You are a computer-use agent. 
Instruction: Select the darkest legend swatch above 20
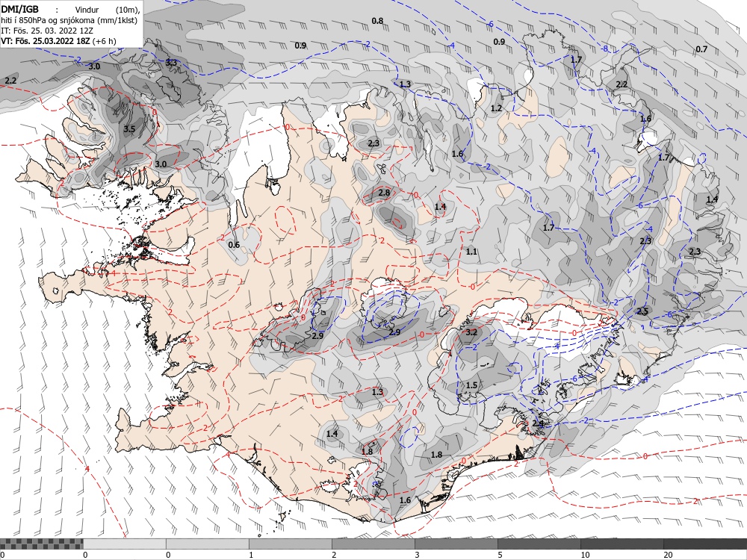click(705, 544)
